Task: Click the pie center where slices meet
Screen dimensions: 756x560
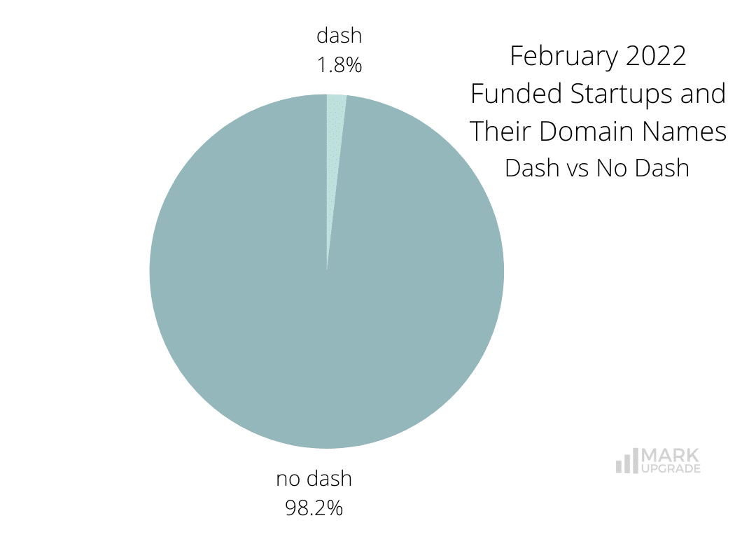Action: [327, 271]
